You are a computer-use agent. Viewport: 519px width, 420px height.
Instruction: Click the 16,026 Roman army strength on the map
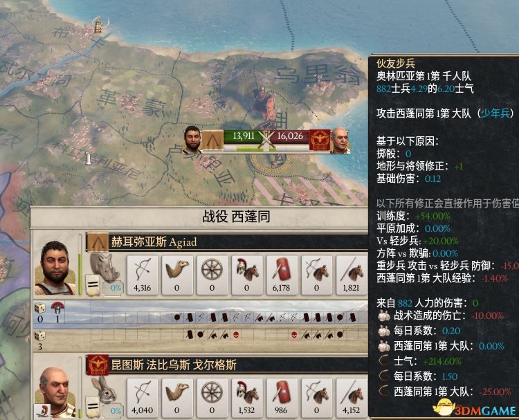point(290,136)
